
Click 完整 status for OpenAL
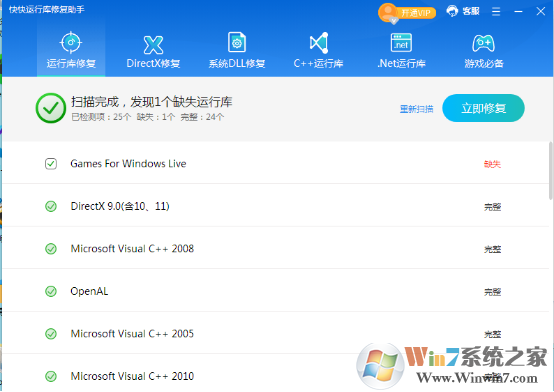[x=492, y=292]
